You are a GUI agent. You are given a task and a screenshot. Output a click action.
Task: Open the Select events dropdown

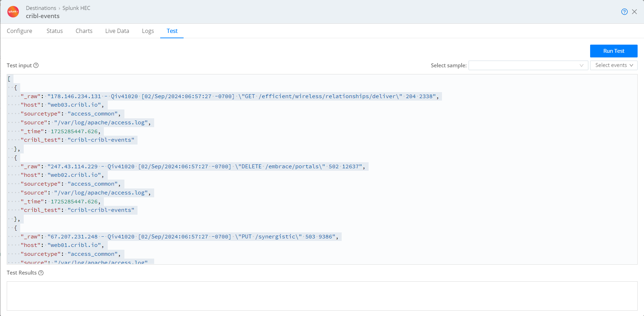point(614,65)
